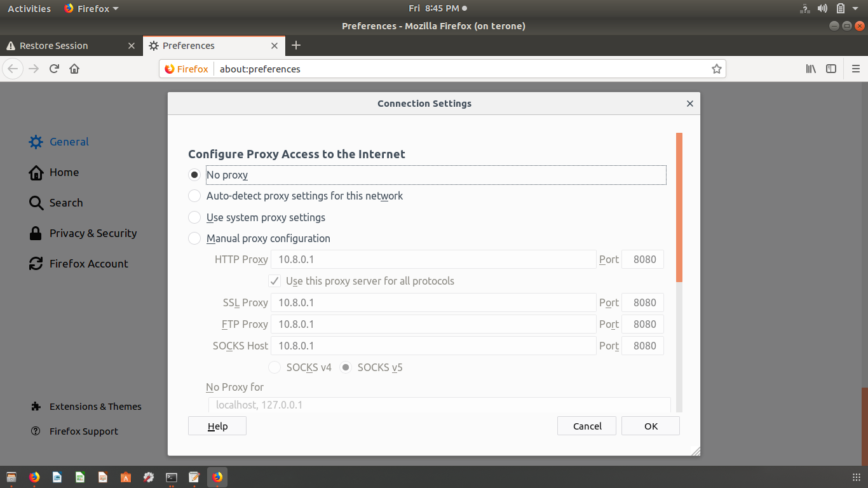Focus the about:preferences address bar
This screenshot has height=488, width=868.
[x=462, y=69]
